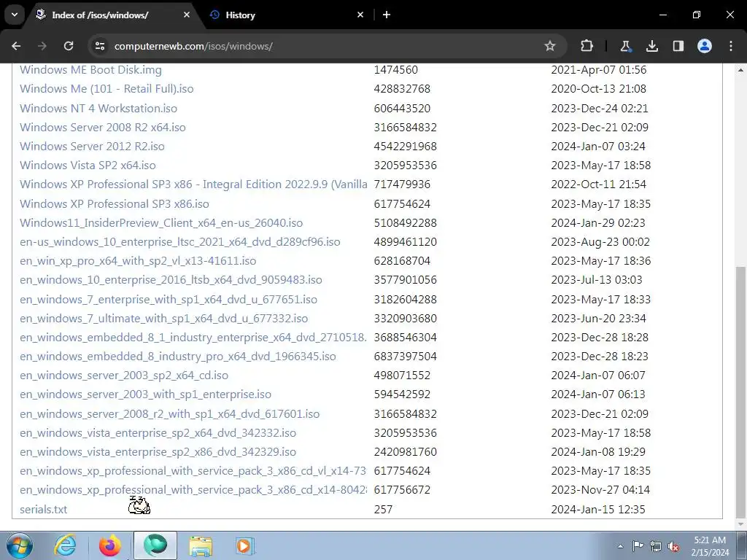The image size is (747, 560).
Task: Open the Chrome three-dot menu
Action: click(731, 46)
